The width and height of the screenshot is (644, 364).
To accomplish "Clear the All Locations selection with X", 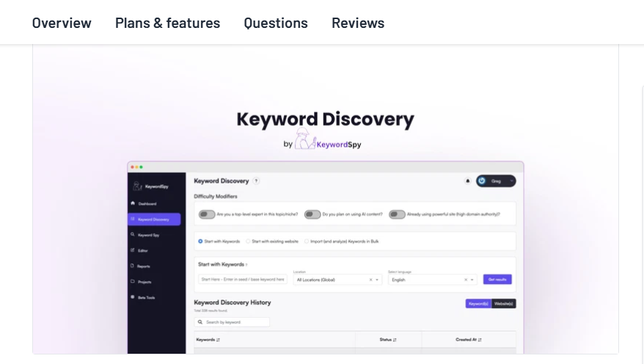I will pyautogui.click(x=370, y=280).
